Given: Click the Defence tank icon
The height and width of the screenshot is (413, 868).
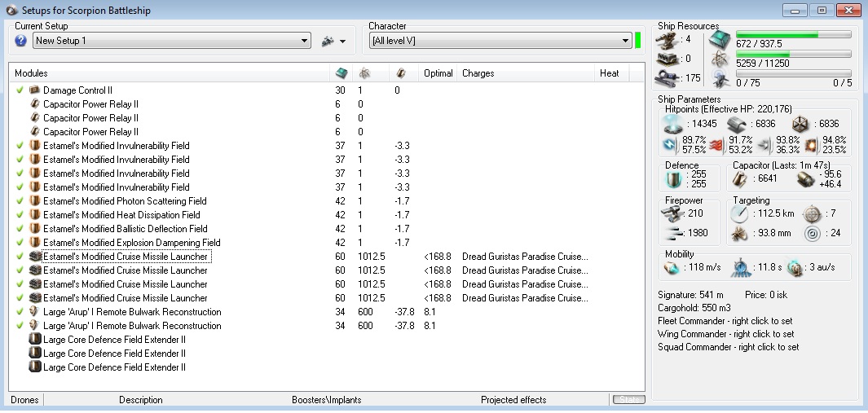Looking at the screenshot, I should coord(672,179).
